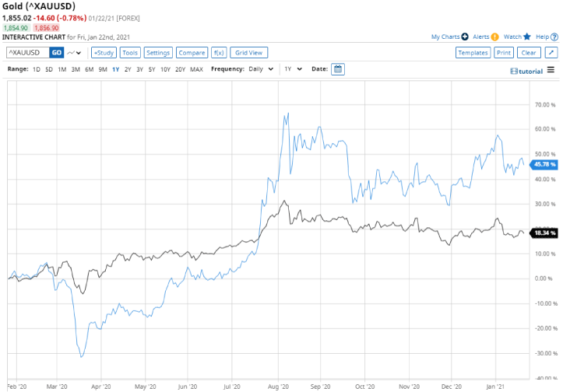Click the ^XAUUSD symbol input field

(x=27, y=53)
